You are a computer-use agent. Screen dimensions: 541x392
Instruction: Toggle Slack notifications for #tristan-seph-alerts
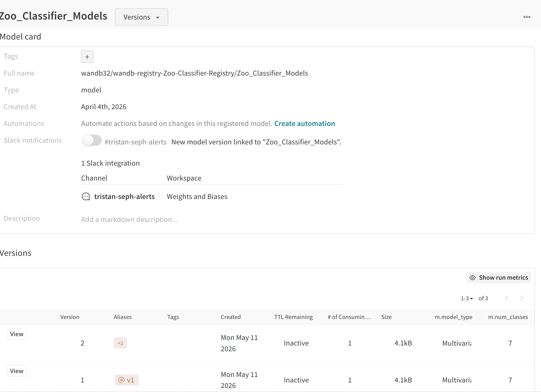pyautogui.click(x=92, y=140)
